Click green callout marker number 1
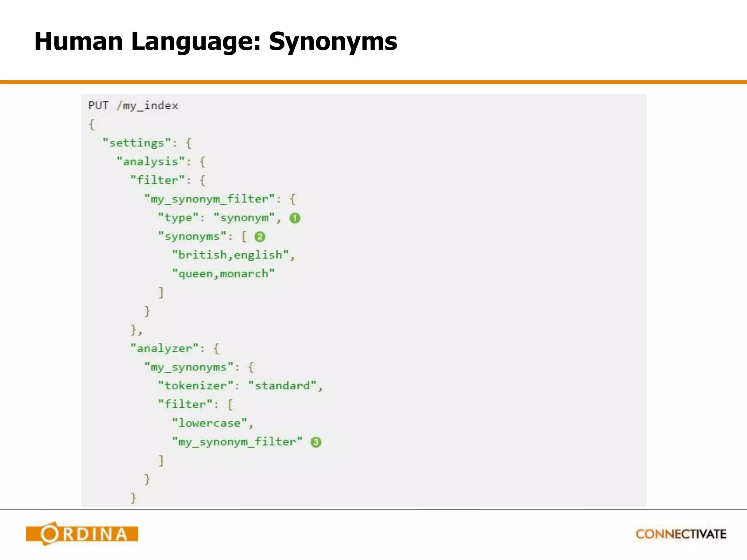The width and height of the screenshot is (747, 560). pos(295,218)
